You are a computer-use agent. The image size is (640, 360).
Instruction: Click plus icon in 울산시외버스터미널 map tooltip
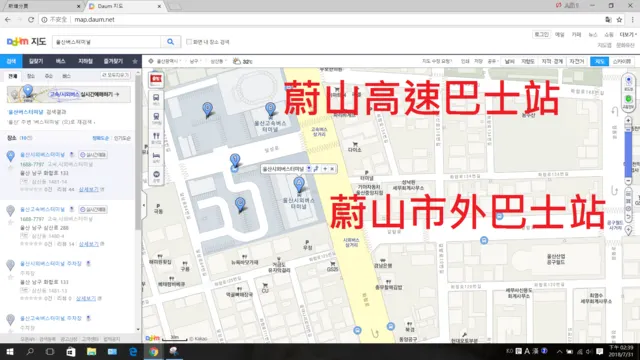[325, 169]
